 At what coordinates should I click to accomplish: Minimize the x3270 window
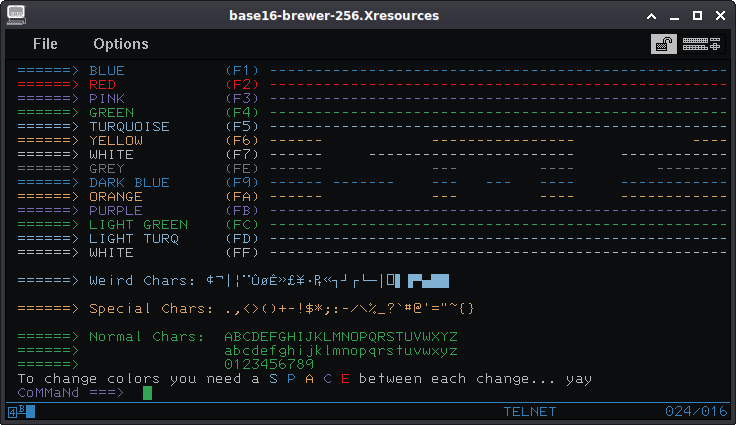pyautogui.click(x=675, y=16)
